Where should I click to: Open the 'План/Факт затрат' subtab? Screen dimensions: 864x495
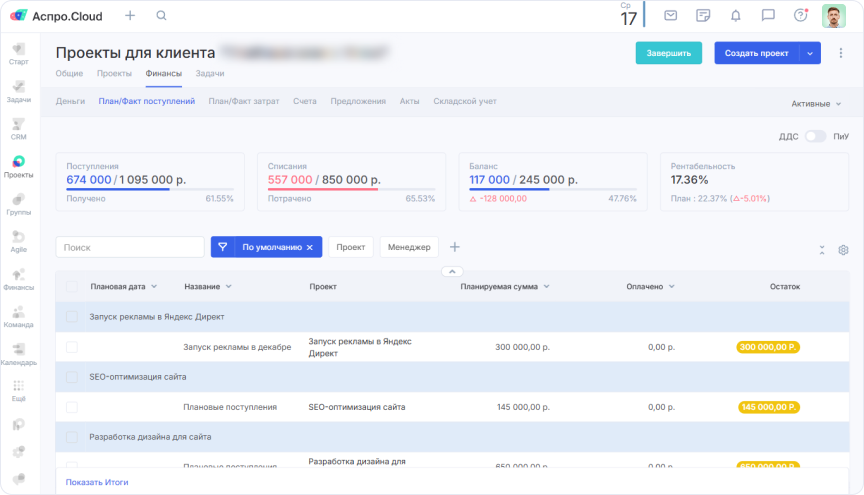[244, 101]
